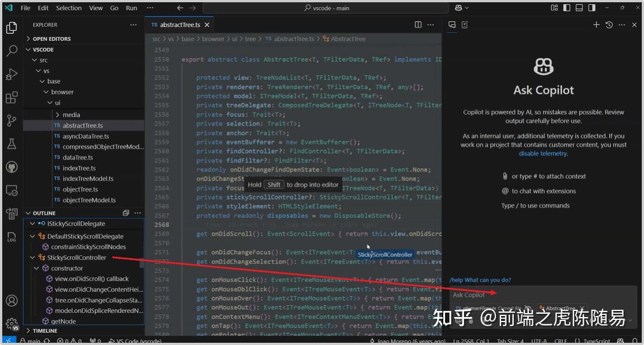
Task: Select the abstractTree.ts editor tab
Action: (x=179, y=25)
